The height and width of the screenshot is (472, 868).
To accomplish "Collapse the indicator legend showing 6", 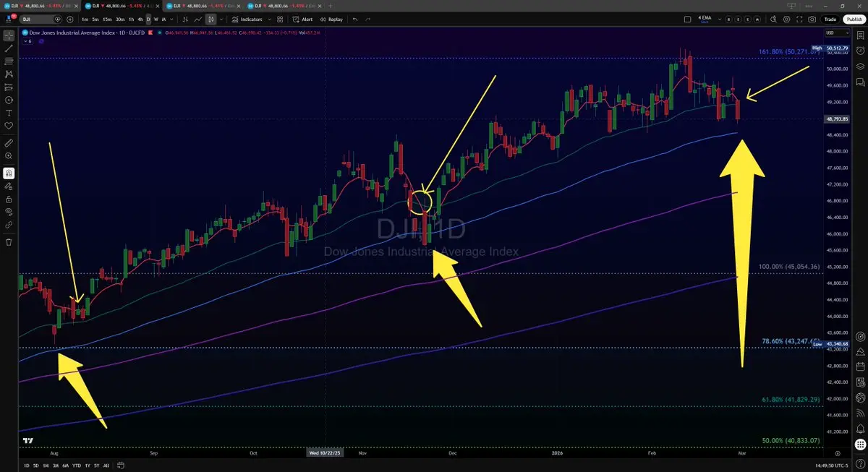I will (28, 42).
